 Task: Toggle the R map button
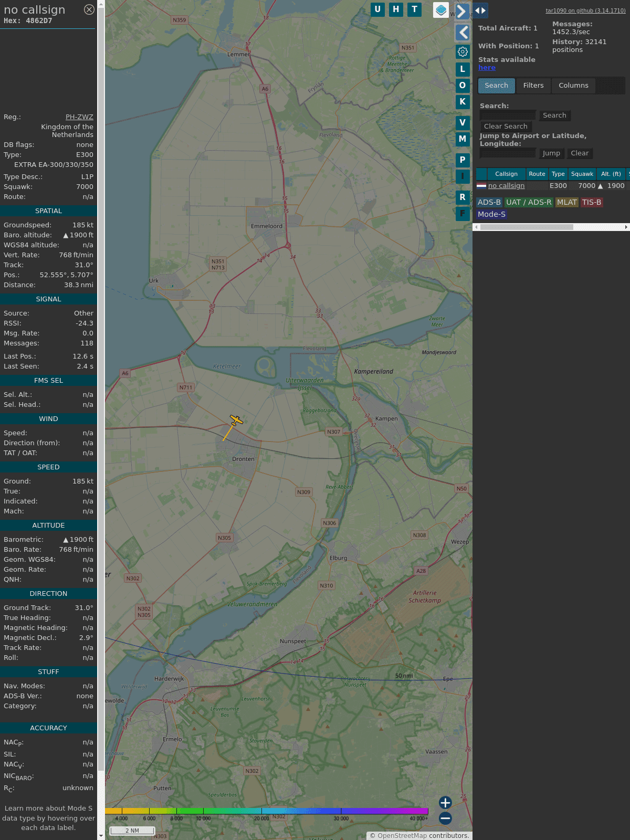point(463,197)
